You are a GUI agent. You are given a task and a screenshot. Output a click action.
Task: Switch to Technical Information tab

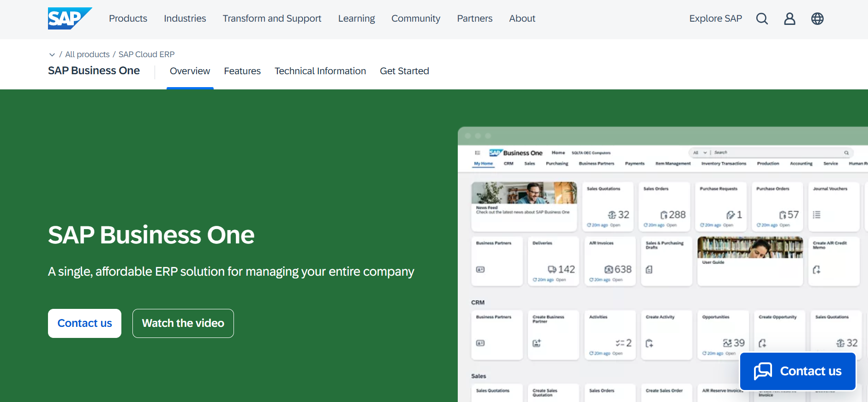(x=320, y=71)
